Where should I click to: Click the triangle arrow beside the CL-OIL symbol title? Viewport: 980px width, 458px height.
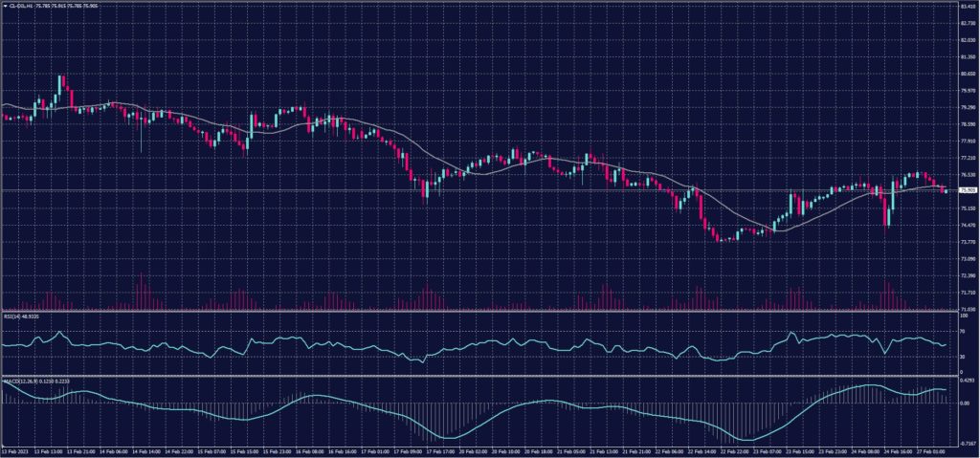4,6
